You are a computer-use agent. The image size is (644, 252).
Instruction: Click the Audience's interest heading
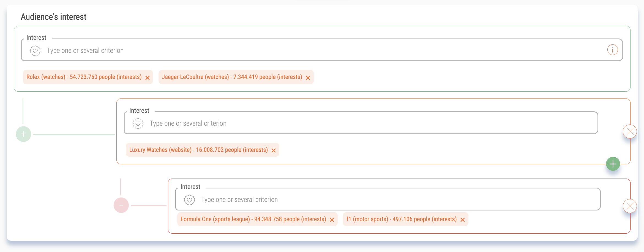coord(54,17)
